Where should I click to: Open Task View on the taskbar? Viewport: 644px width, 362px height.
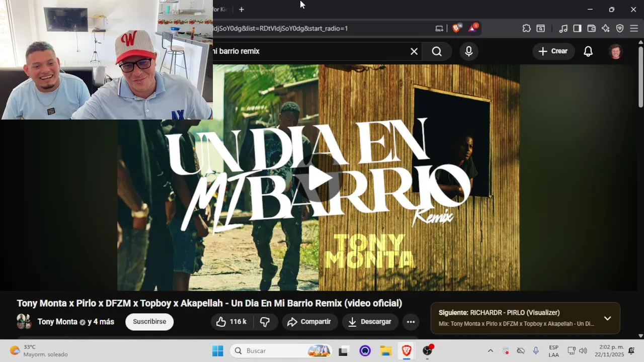(x=344, y=351)
